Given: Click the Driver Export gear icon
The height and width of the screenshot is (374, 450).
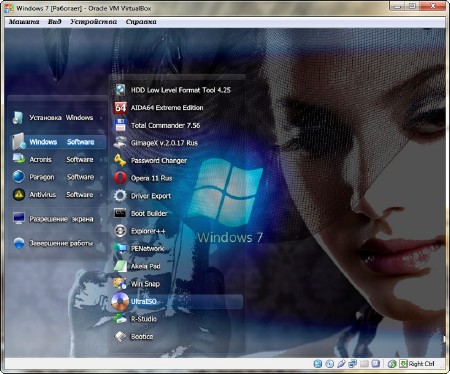Looking at the screenshot, I should 120,196.
